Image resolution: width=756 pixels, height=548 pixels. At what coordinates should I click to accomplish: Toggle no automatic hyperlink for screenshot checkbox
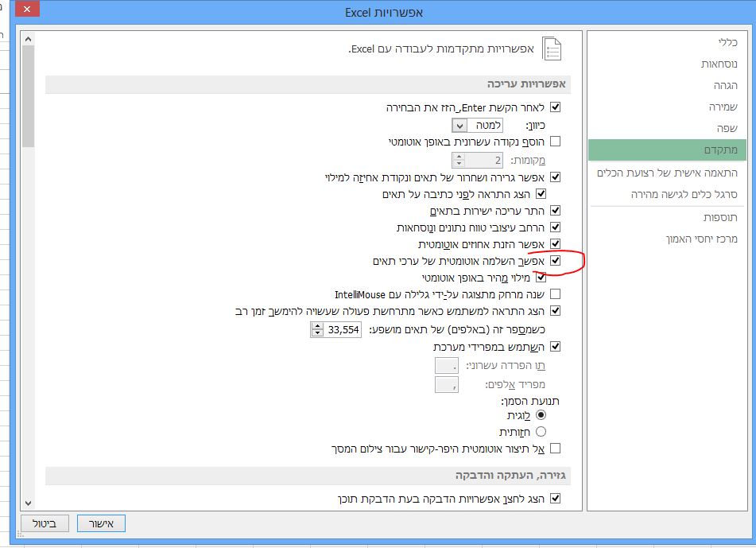point(556,449)
